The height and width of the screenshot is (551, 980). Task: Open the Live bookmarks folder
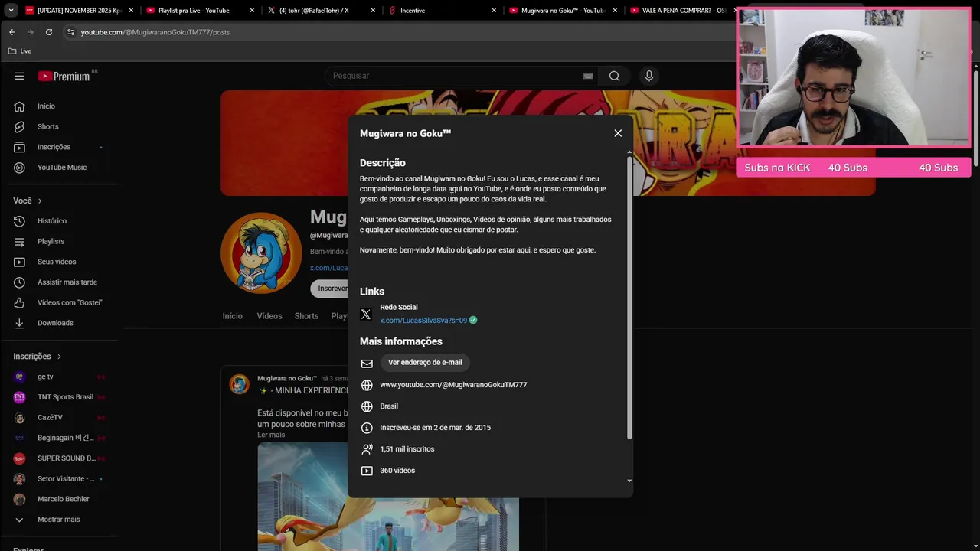[20, 51]
